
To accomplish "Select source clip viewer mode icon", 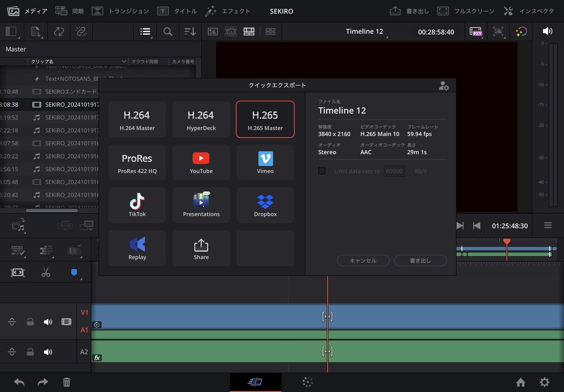I will tap(213, 31).
